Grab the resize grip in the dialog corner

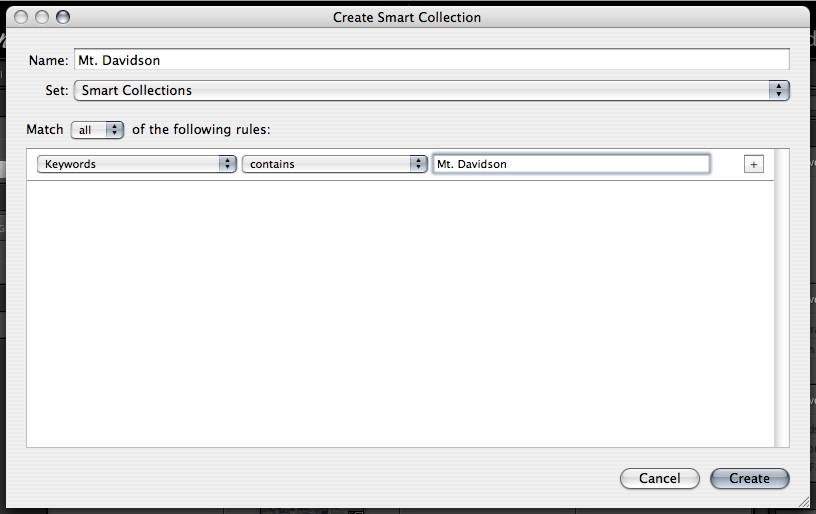(803, 501)
